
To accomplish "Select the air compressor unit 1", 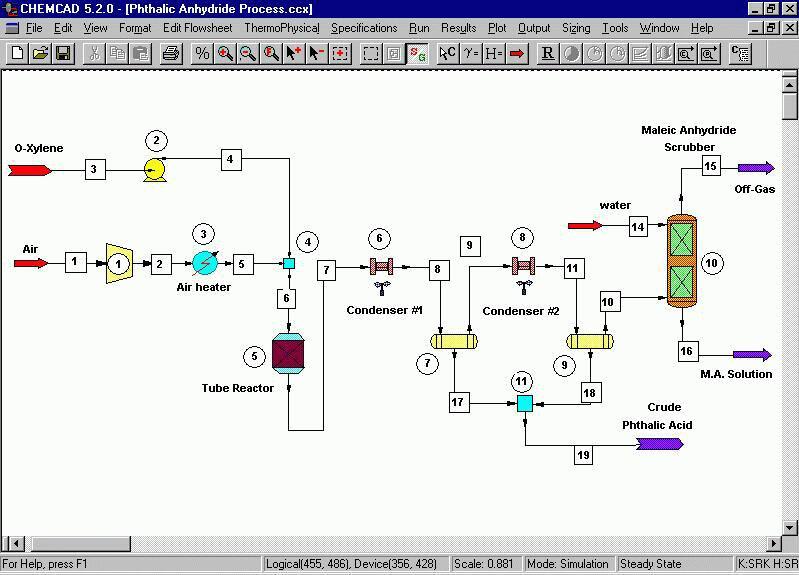I will pyautogui.click(x=119, y=264).
